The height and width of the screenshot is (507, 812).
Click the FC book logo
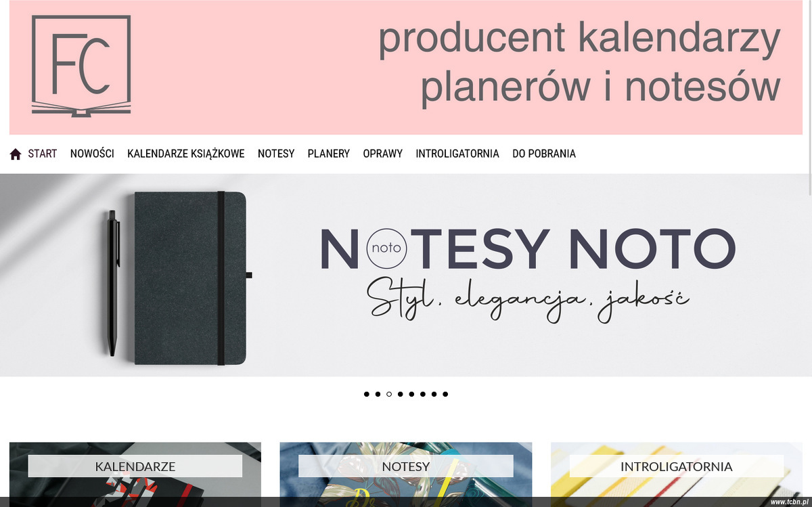[x=81, y=66]
